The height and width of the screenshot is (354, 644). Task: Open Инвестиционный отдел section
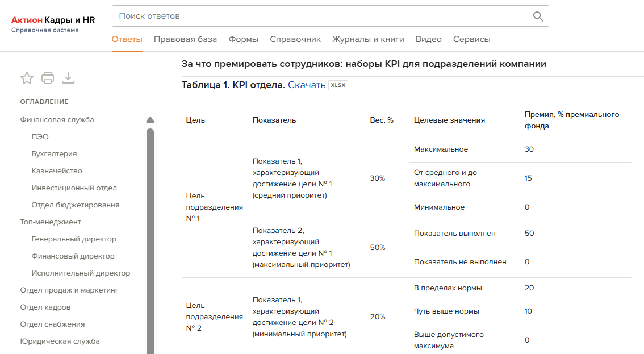[74, 188]
